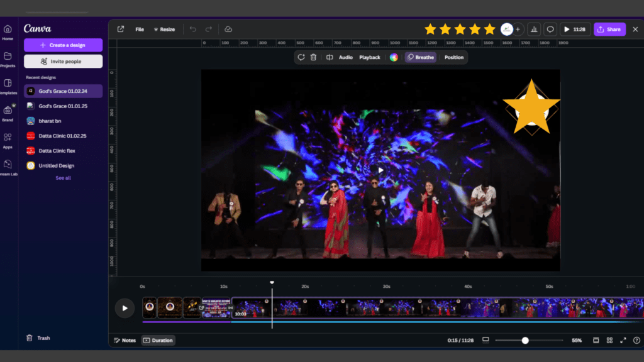Click the Create a design button

(63, 45)
